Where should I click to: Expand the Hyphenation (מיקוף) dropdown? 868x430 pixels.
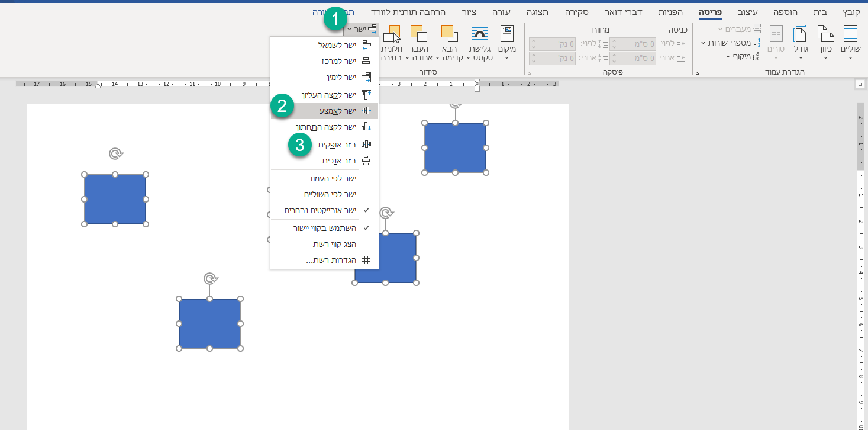pos(744,56)
